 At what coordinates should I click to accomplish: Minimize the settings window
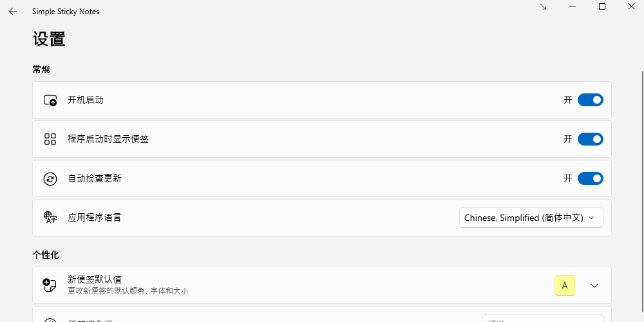coord(573,6)
